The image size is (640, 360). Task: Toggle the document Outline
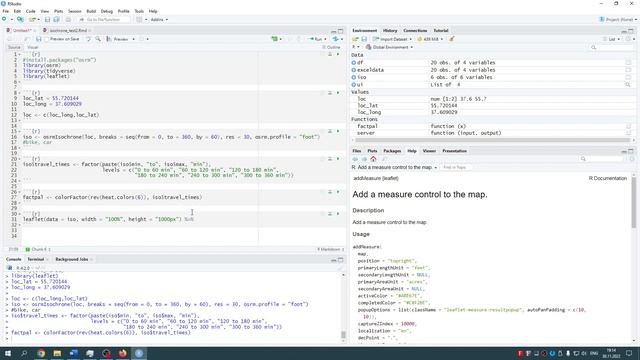331,47
